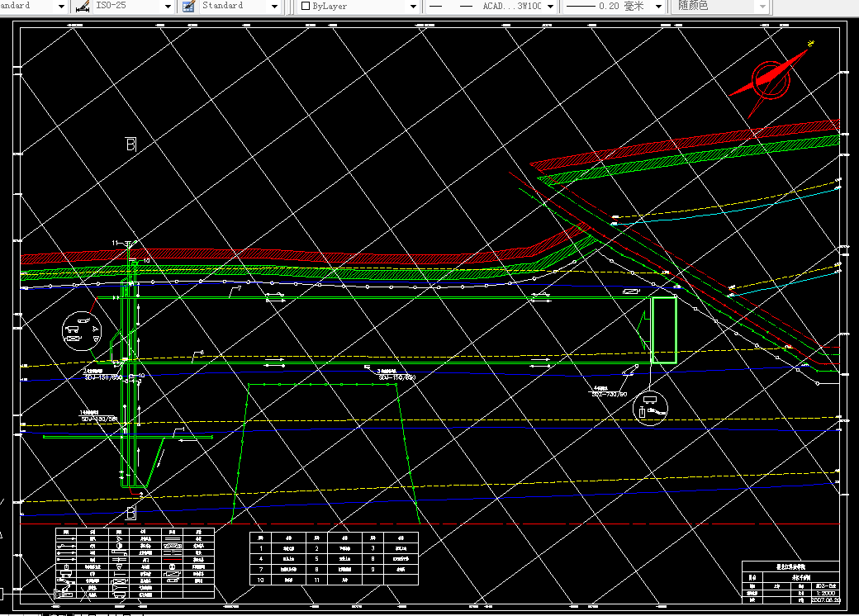Expand the cut-off text style dropdown arrow
This screenshot has width=859, height=616.
(61, 7)
